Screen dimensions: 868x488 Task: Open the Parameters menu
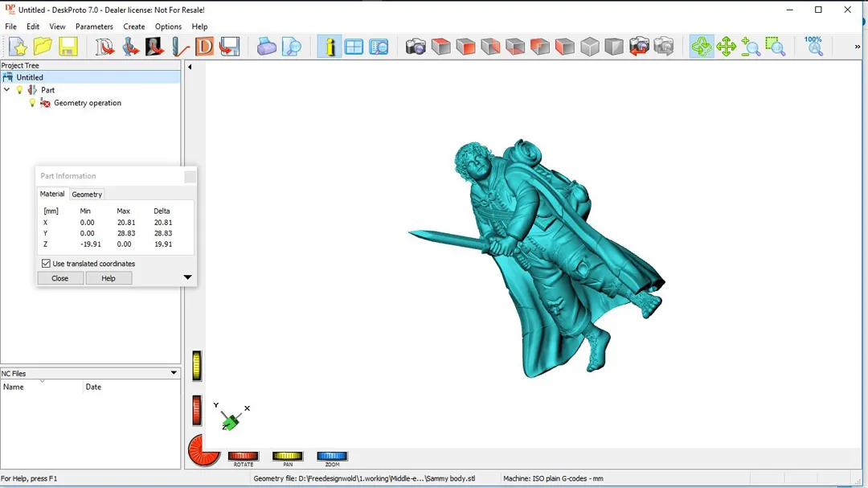click(x=94, y=27)
